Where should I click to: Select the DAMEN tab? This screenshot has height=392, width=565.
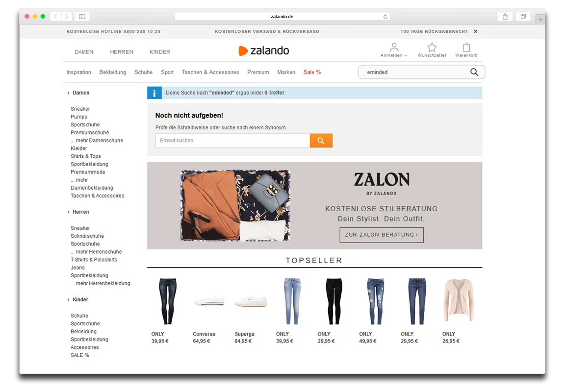[x=84, y=52]
